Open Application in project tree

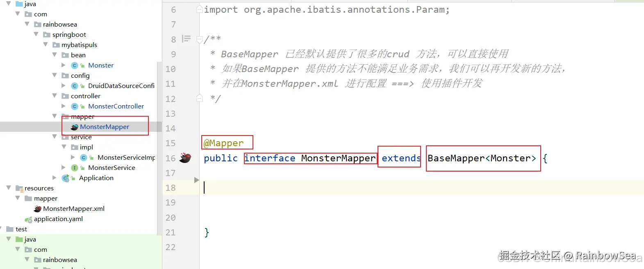point(96,178)
